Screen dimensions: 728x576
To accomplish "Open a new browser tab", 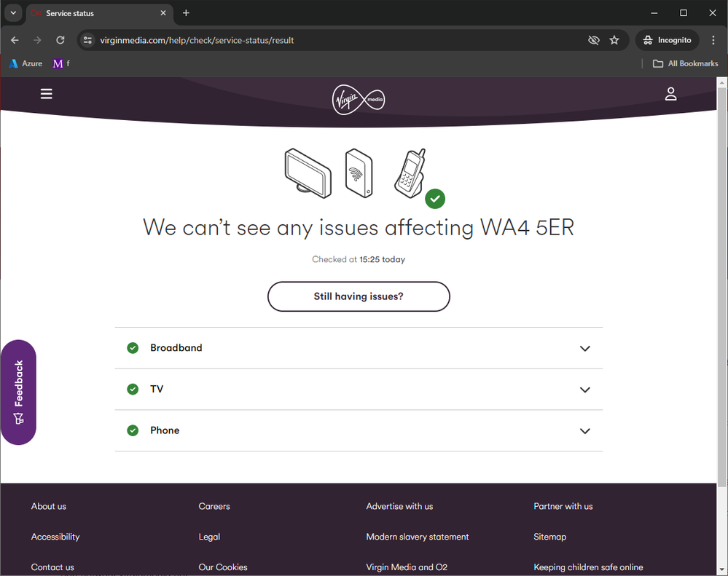I will coord(186,13).
